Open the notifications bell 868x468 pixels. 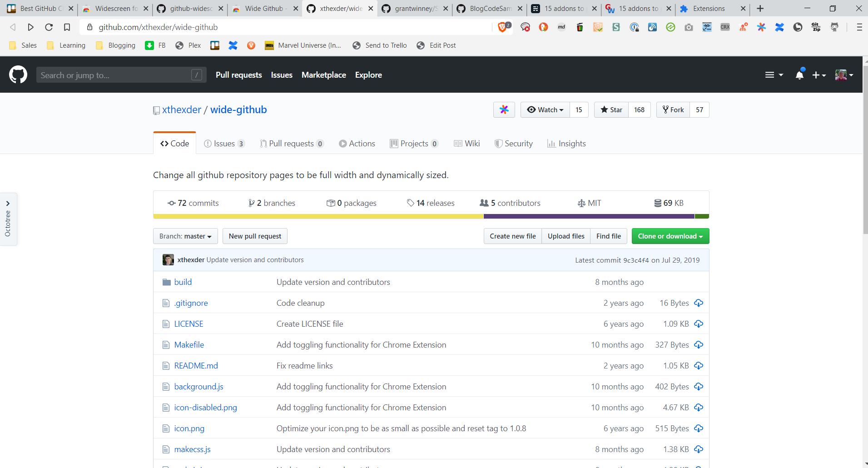[799, 75]
